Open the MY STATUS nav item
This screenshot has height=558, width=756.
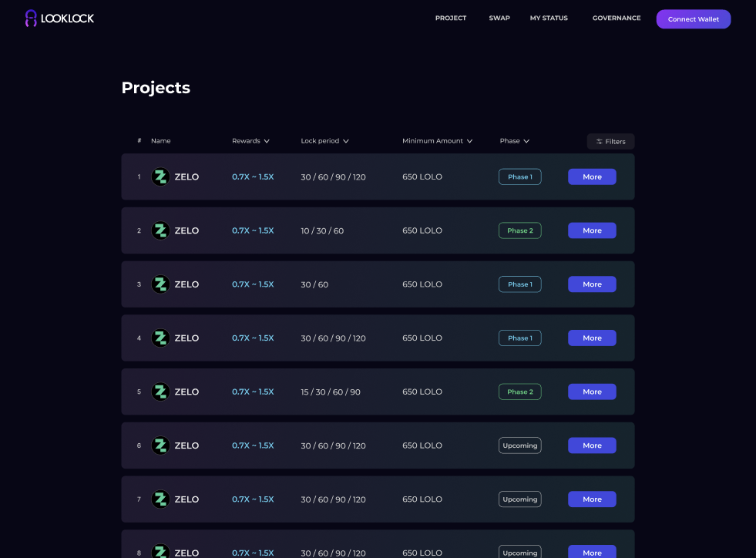[x=549, y=18]
